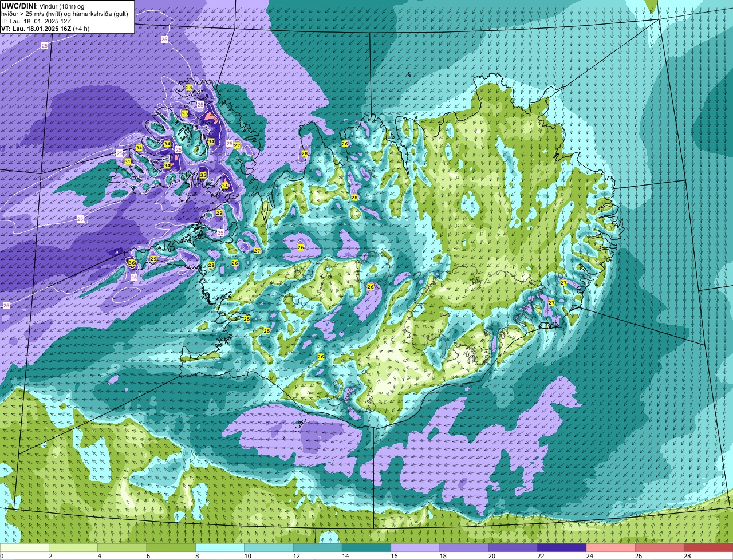Viewport: 733px width, 560px height.
Task: Pick the 10–12 m/s legend swatch
Action: point(269,547)
